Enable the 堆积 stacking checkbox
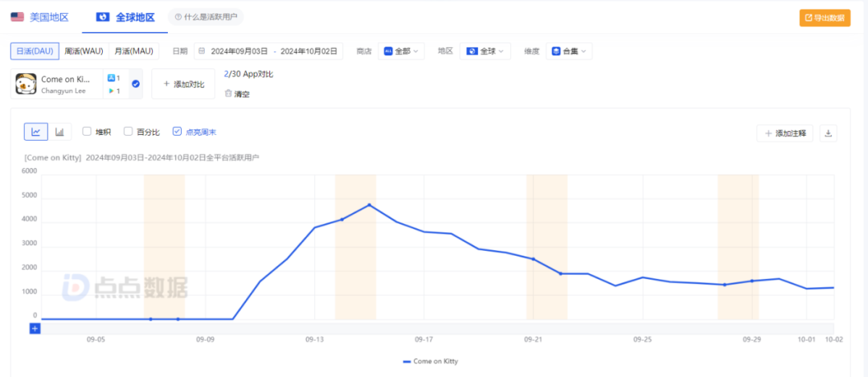Image resolution: width=868 pixels, height=377 pixels. point(86,132)
